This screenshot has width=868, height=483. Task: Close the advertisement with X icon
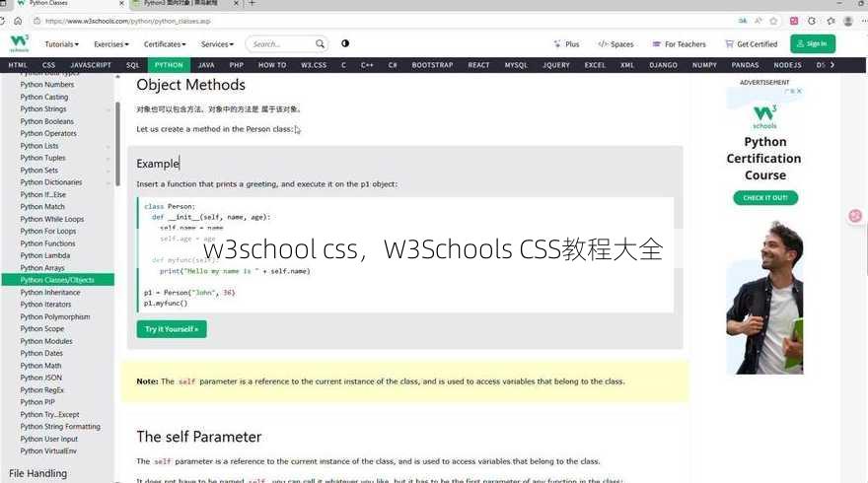799,91
